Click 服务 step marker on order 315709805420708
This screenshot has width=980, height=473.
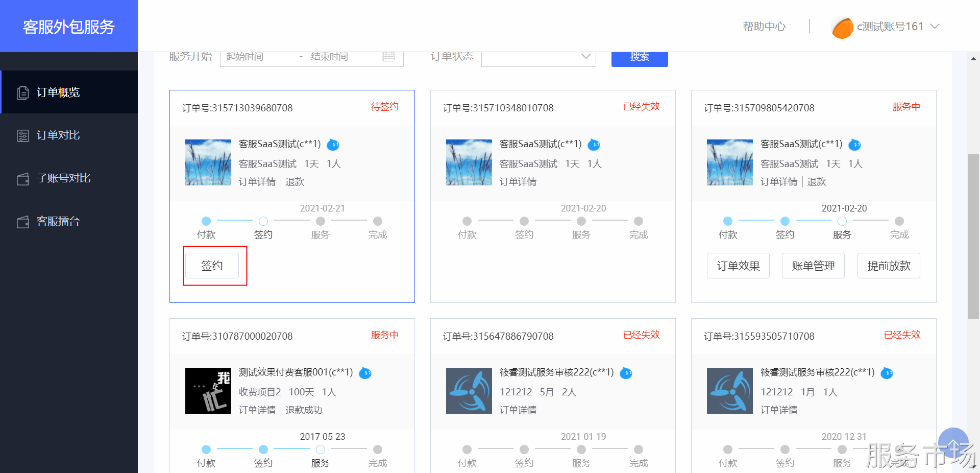842,221
